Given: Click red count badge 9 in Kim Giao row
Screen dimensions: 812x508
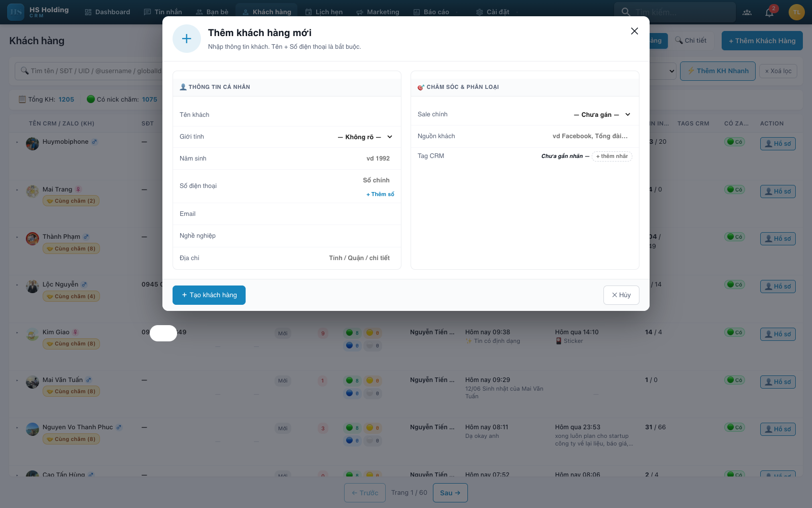Looking at the screenshot, I should coord(323,334).
